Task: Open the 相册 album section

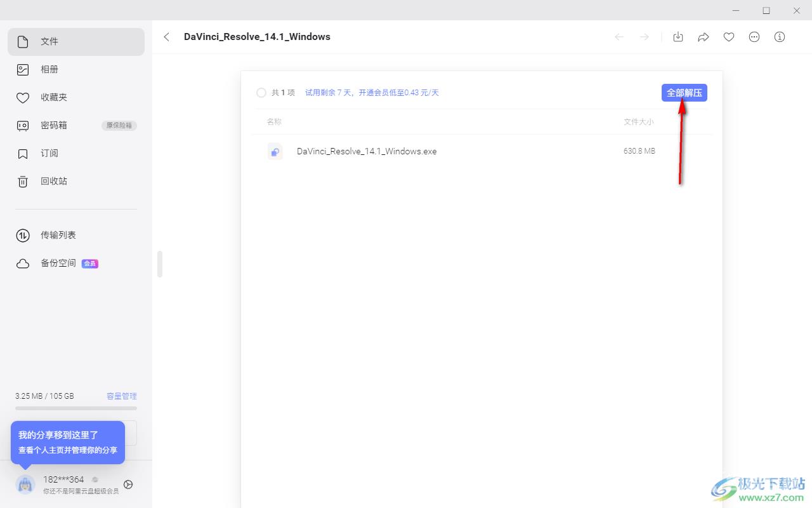Action: (x=76, y=70)
